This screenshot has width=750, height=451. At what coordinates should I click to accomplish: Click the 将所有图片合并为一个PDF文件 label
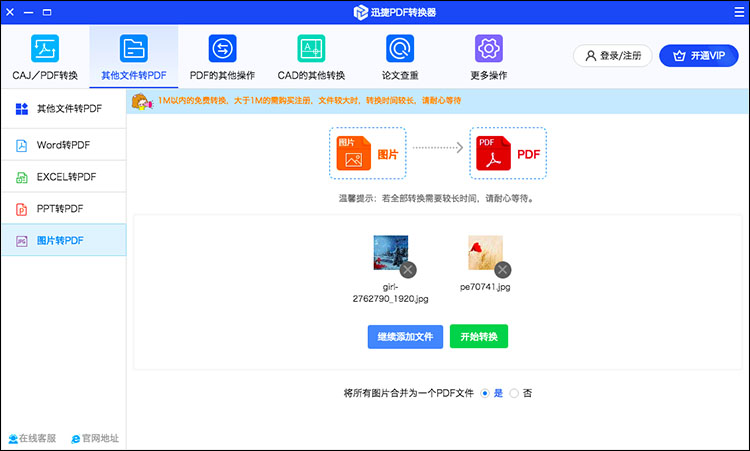click(x=408, y=393)
